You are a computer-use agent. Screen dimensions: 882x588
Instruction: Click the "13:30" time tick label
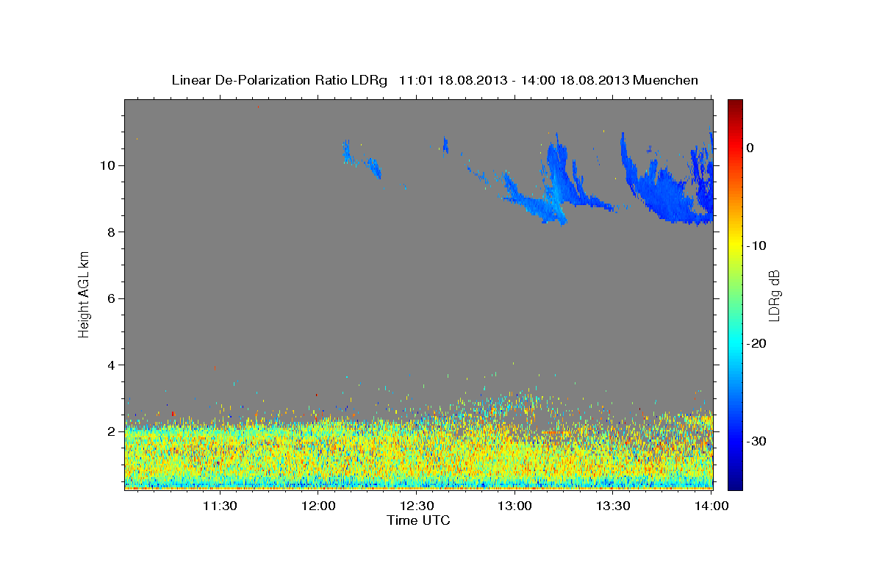pyautogui.click(x=613, y=506)
